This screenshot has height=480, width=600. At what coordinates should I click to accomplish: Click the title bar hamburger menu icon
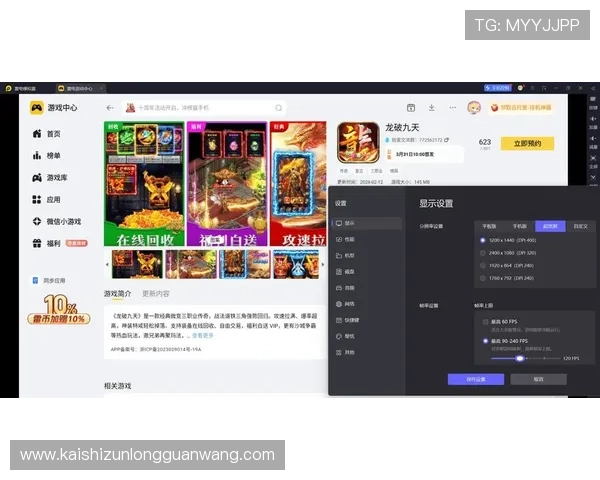point(532,88)
